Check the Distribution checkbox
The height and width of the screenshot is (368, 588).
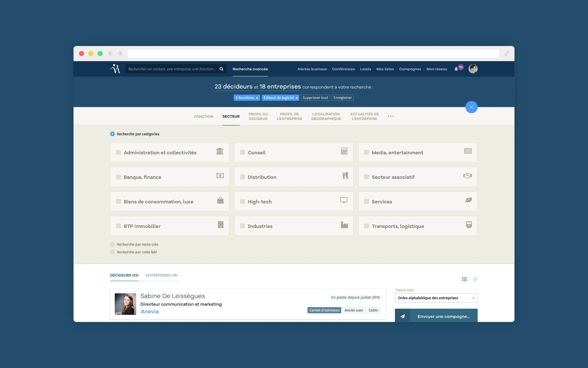tap(242, 177)
